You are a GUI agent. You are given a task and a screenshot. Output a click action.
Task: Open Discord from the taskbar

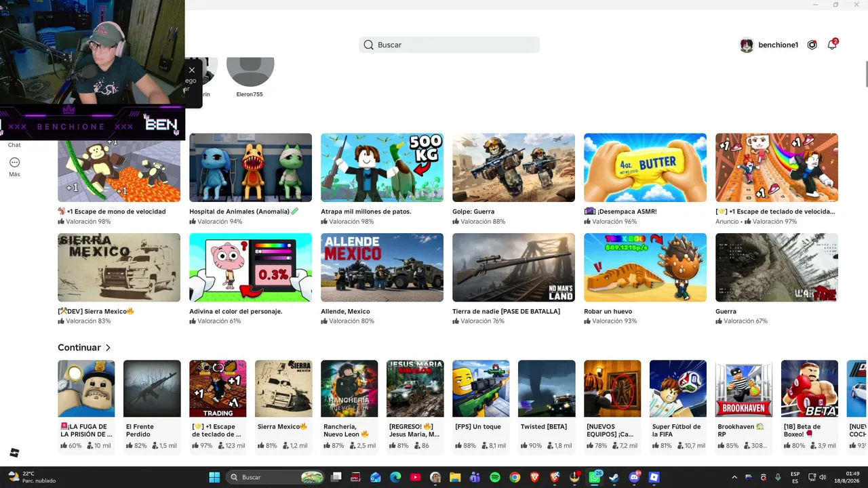(634, 477)
